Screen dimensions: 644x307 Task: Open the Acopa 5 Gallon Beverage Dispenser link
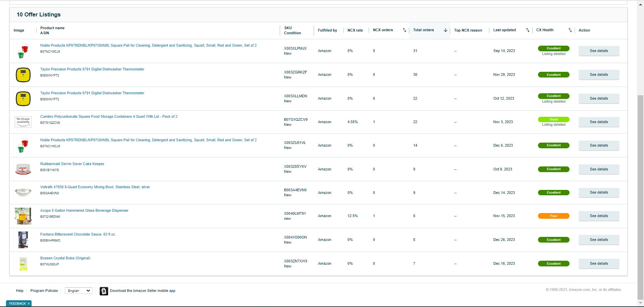(84, 211)
